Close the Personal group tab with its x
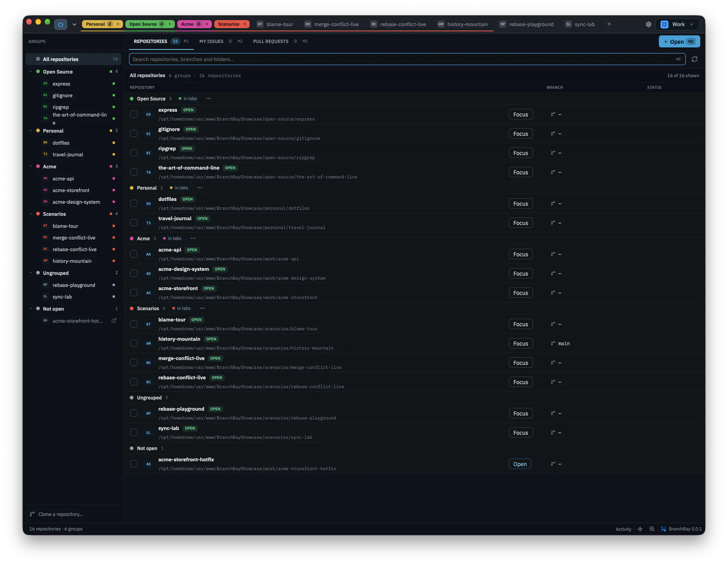 coord(118,24)
